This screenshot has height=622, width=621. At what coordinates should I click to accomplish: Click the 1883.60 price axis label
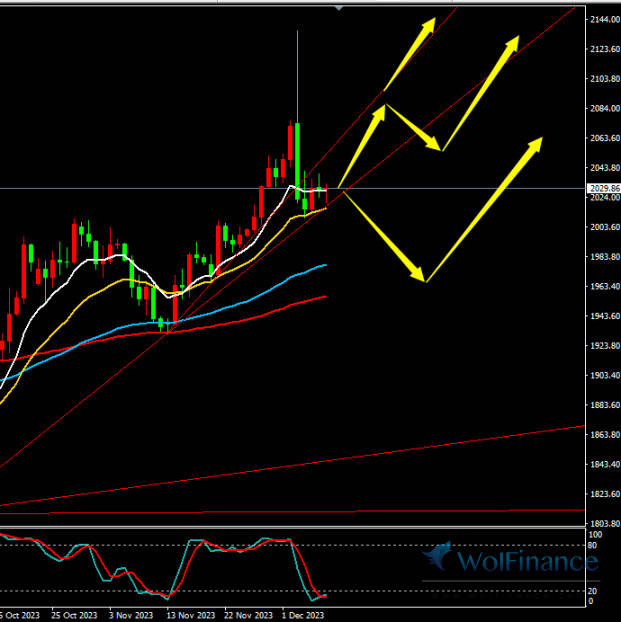[x=605, y=405]
